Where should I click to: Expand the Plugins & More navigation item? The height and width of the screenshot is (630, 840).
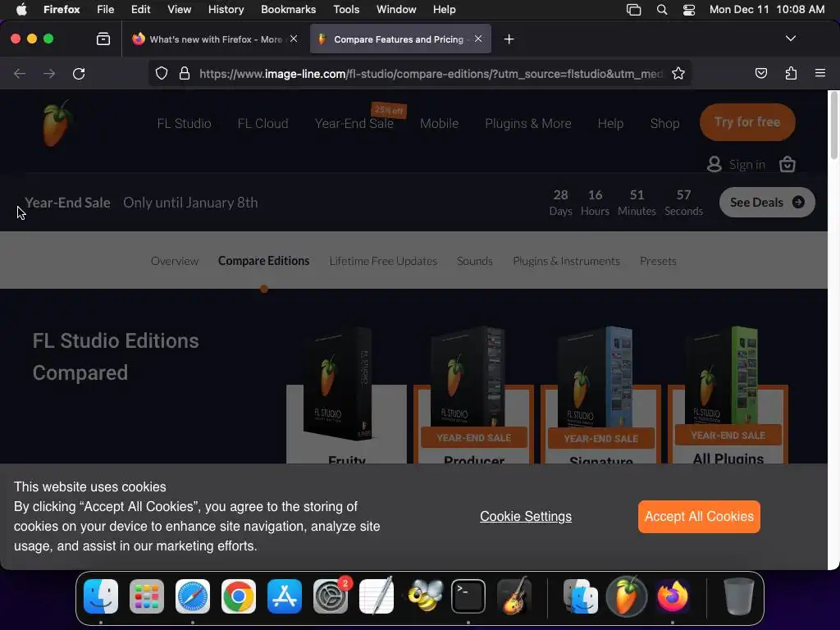tap(528, 123)
